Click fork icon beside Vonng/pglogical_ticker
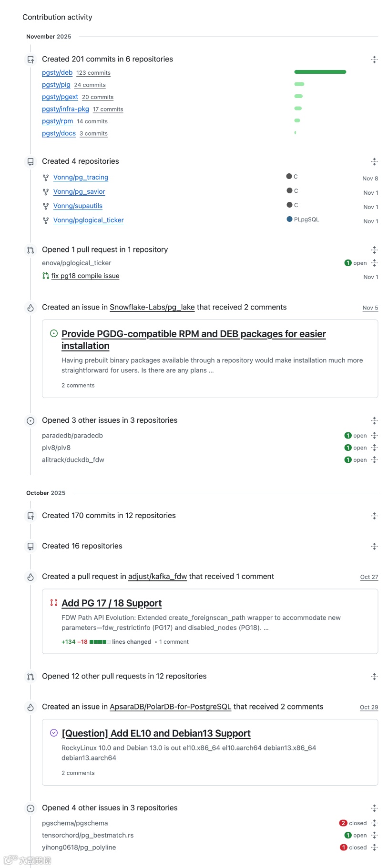The image size is (388, 868). [46, 220]
